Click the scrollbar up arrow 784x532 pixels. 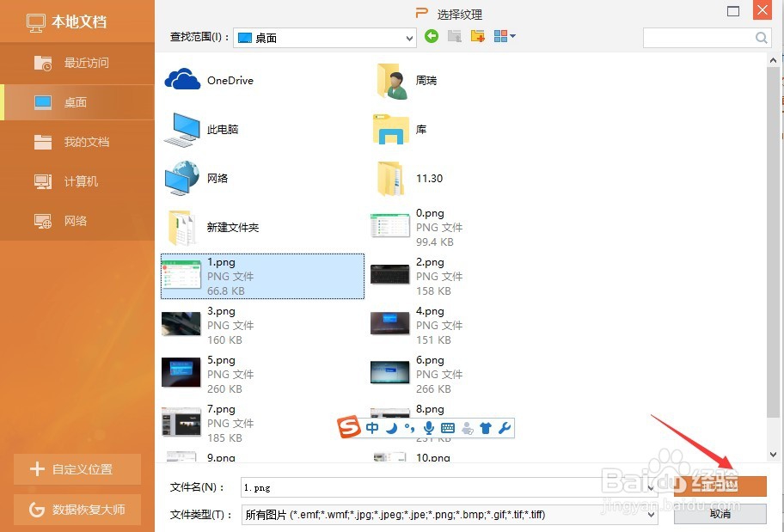773,59
